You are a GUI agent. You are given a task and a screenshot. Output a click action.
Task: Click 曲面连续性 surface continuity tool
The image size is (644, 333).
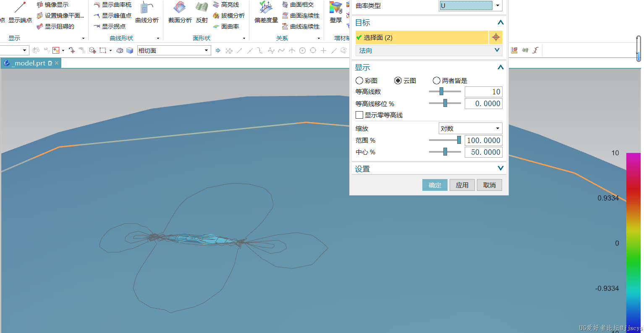point(301,16)
